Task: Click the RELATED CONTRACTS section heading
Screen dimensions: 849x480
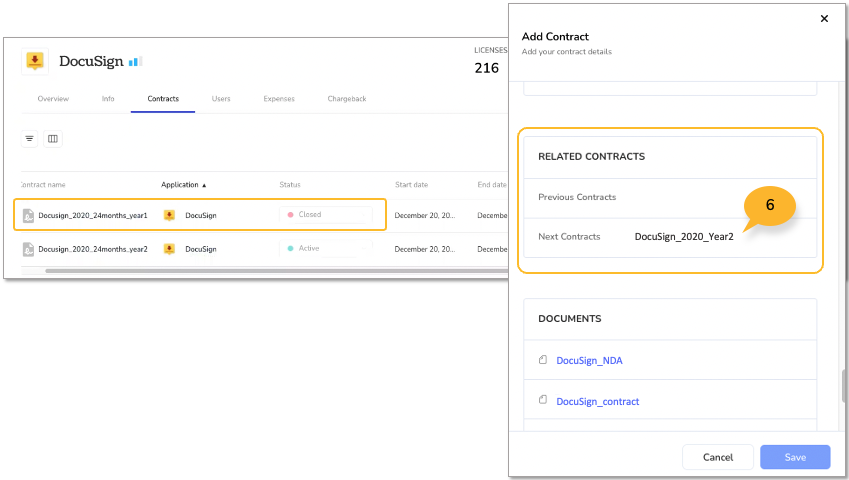Action: 591,156
